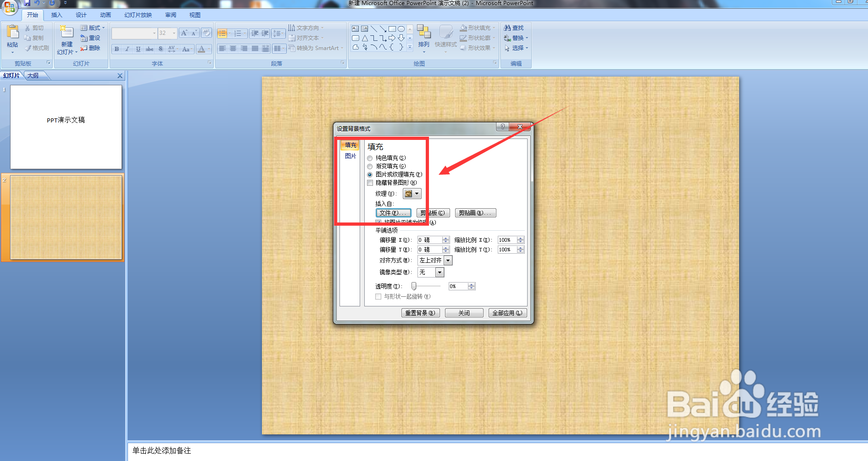Click the Clear Formatting icon

(206, 33)
